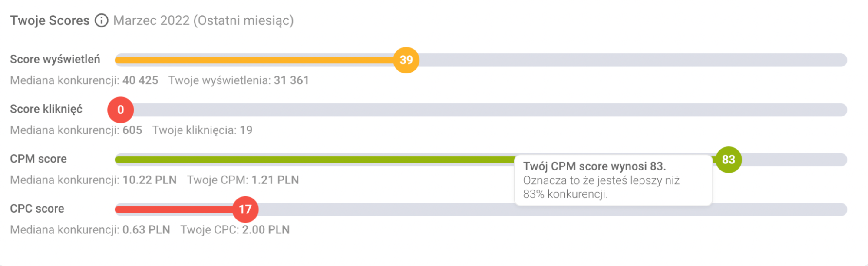Image resolution: width=868 pixels, height=266 pixels.
Task: Click the Score kliknięć label
Action: coord(46,109)
